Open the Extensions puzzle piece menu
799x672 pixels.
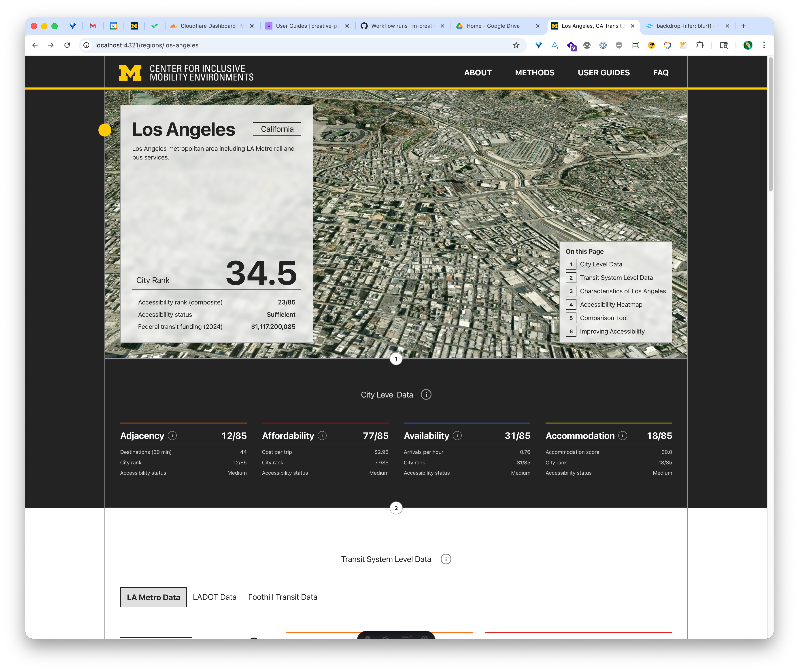(700, 45)
